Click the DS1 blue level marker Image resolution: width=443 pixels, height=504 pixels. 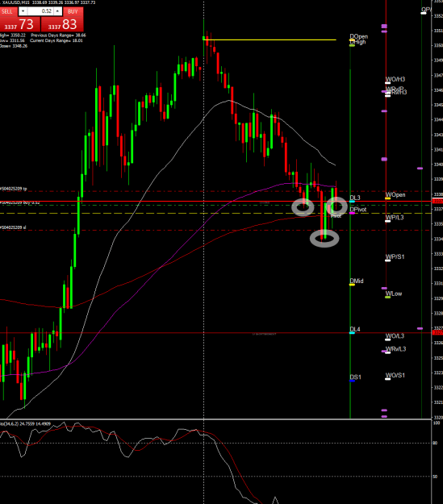click(x=352, y=381)
